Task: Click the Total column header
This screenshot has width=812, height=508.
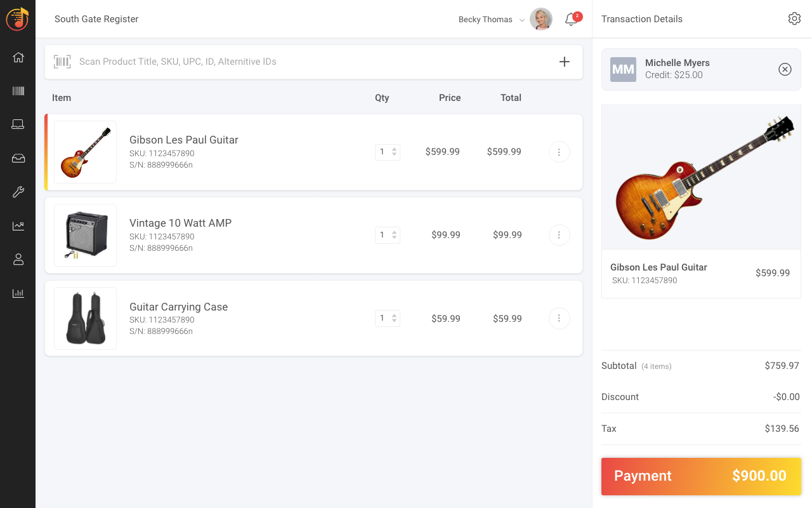Action: pos(511,98)
